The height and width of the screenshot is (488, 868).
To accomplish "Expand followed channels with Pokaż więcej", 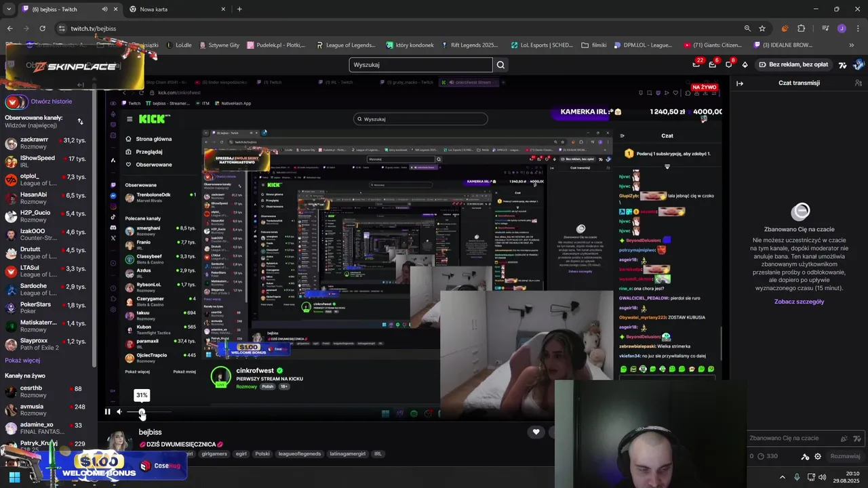I will click(22, 361).
